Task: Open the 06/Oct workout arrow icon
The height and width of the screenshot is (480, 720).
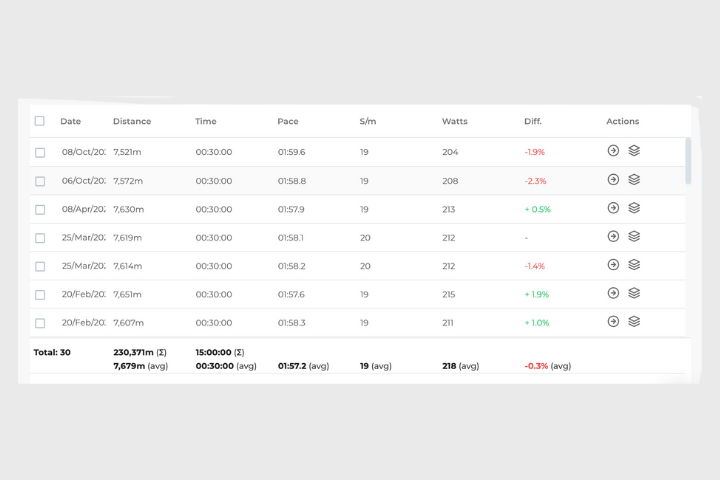Action: pos(613,180)
